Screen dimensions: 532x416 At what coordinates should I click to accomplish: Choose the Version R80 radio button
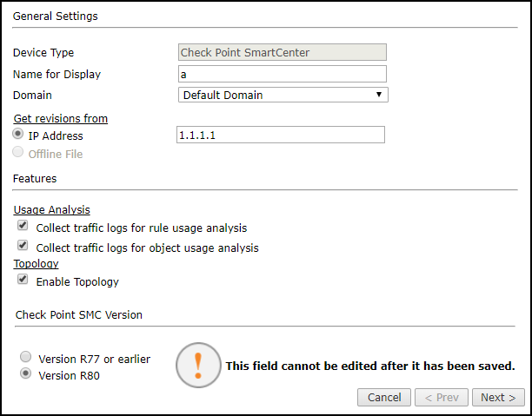[x=25, y=373]
